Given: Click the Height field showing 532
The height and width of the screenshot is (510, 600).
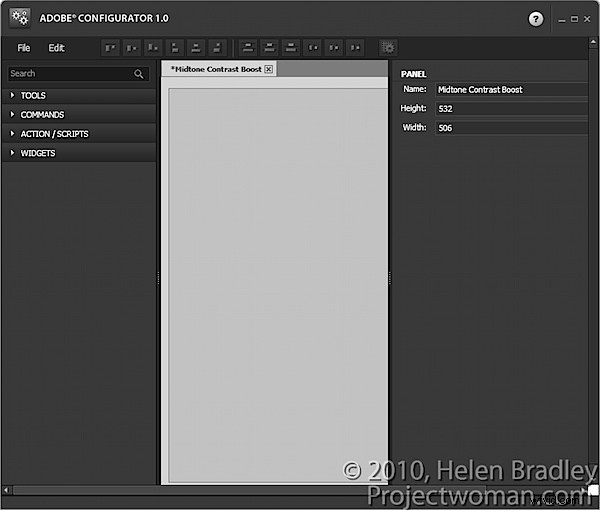Looking at the screenshot, I should click(x=512, y=109).
